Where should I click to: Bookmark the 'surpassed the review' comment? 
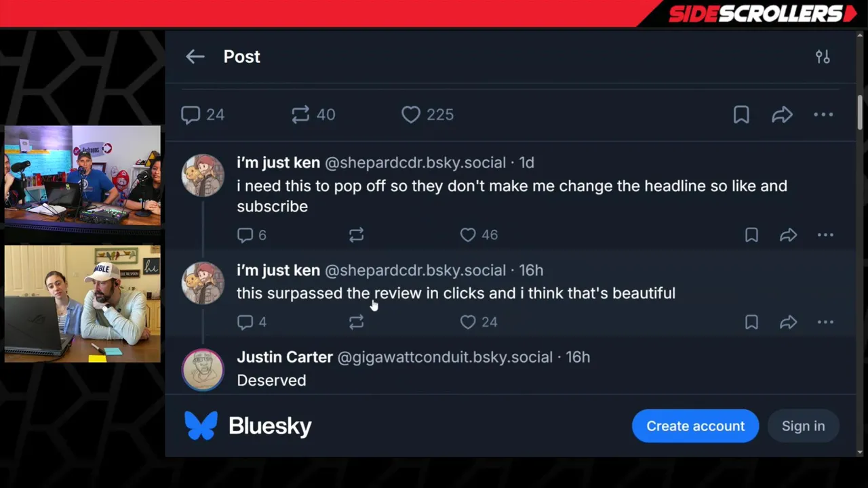coord(751,322)
